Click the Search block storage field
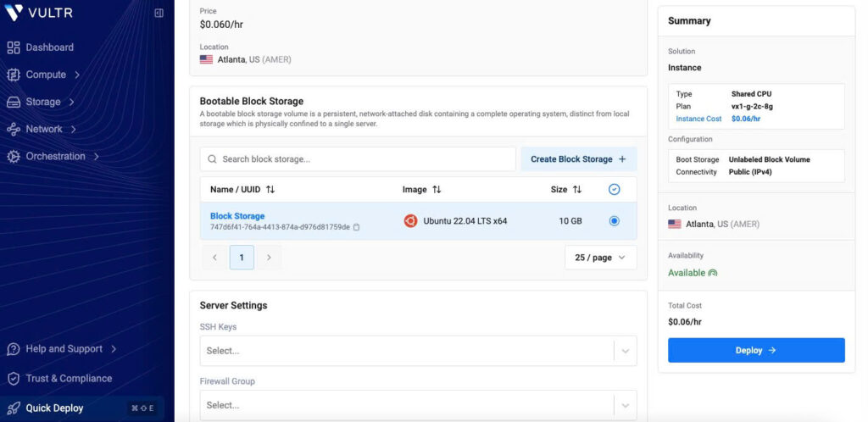Image resolution: width=868 pixels, height=422 pixels. [358, 158]
